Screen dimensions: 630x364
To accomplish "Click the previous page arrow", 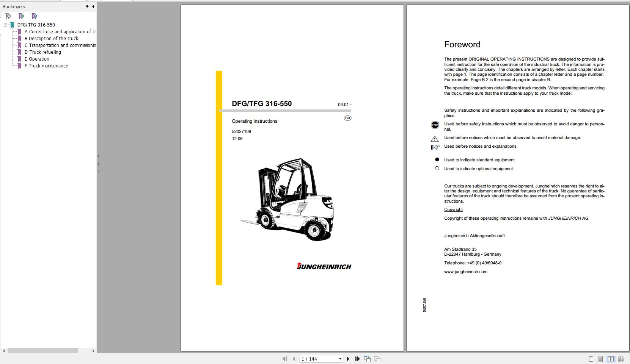I will 294,359.
